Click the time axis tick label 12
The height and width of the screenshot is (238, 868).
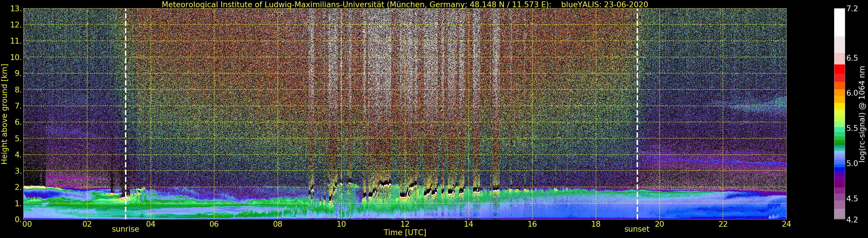(405, 224)
